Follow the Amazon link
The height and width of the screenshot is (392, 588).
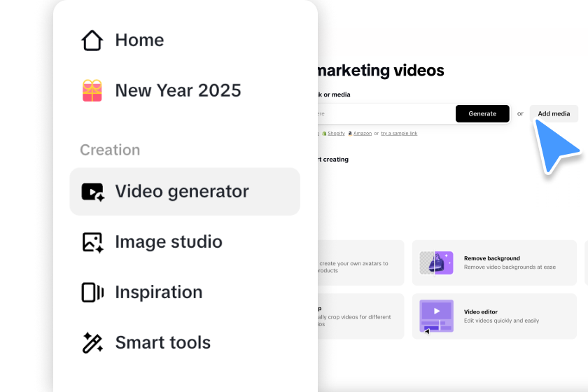[363, 134]
